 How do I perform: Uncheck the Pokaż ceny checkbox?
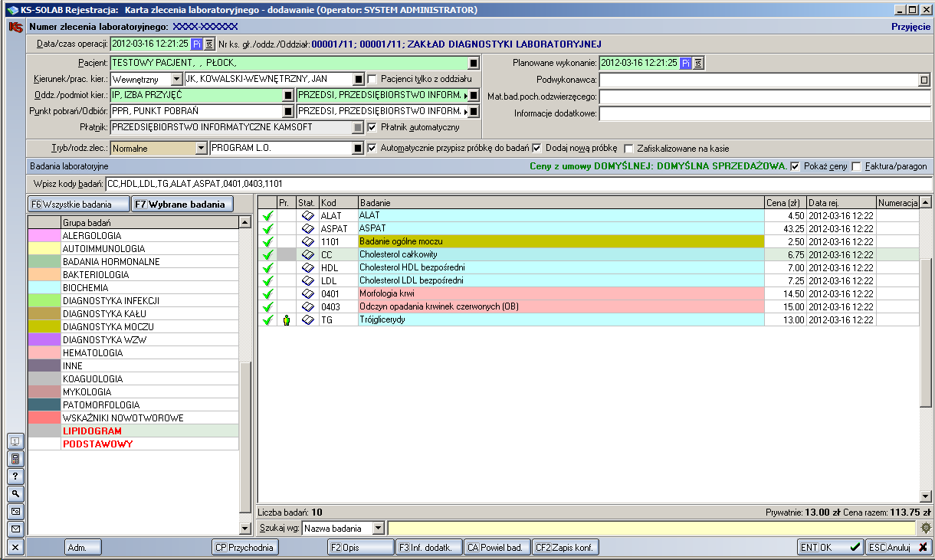tap(795, 166)
